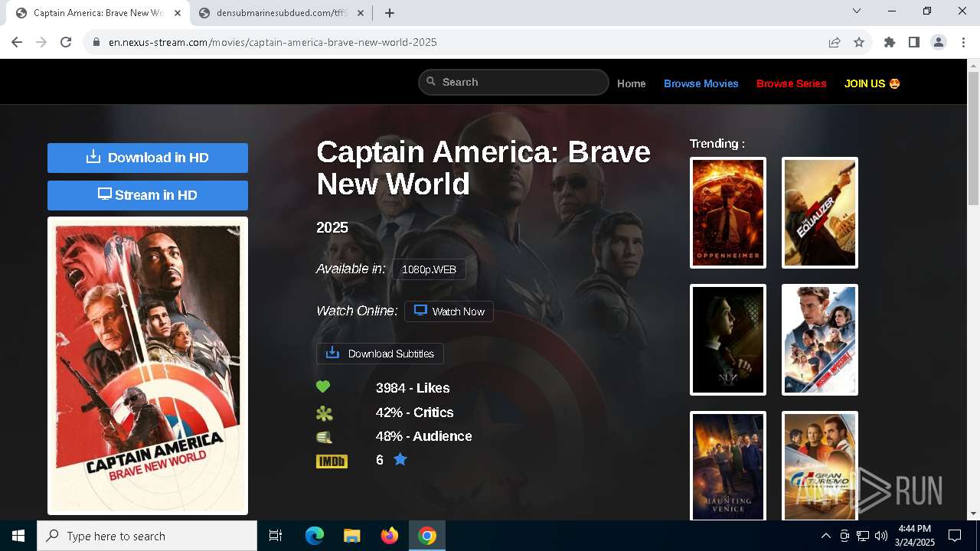Open the network tray icon
This screenshot has width=980, height=551.
tap(863, 536)
